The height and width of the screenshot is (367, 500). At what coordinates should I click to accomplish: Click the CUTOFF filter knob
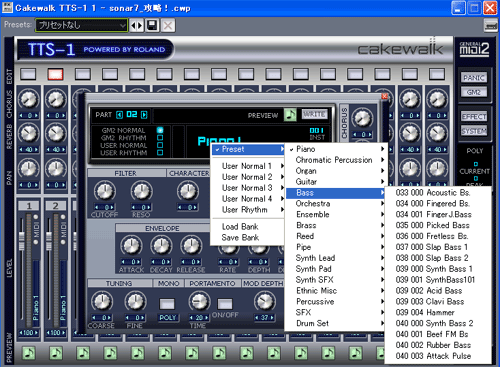click(x=105, y=192)
